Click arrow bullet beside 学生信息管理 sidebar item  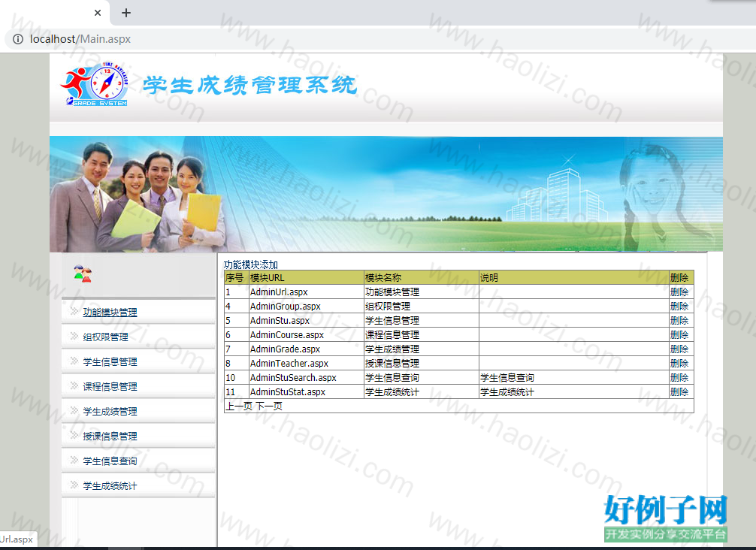click(74, 361)
